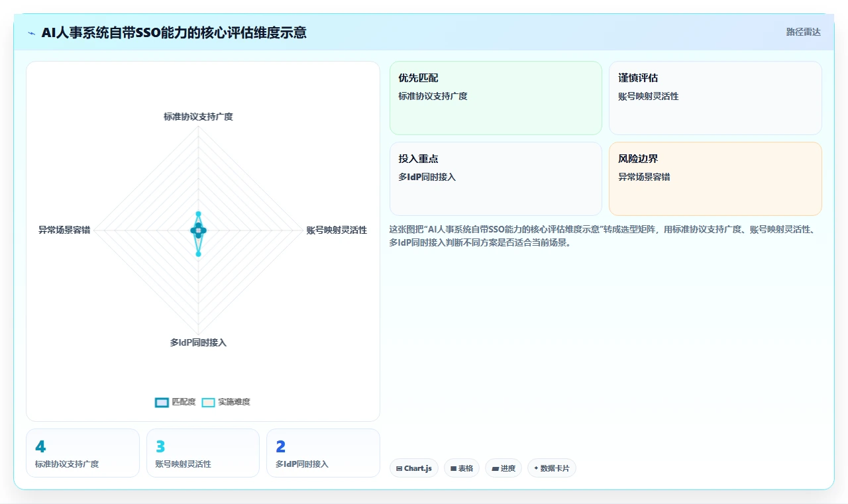848x504 pixels.
Task: Open the 谨慎评估 card
Action: pos(715,98)
